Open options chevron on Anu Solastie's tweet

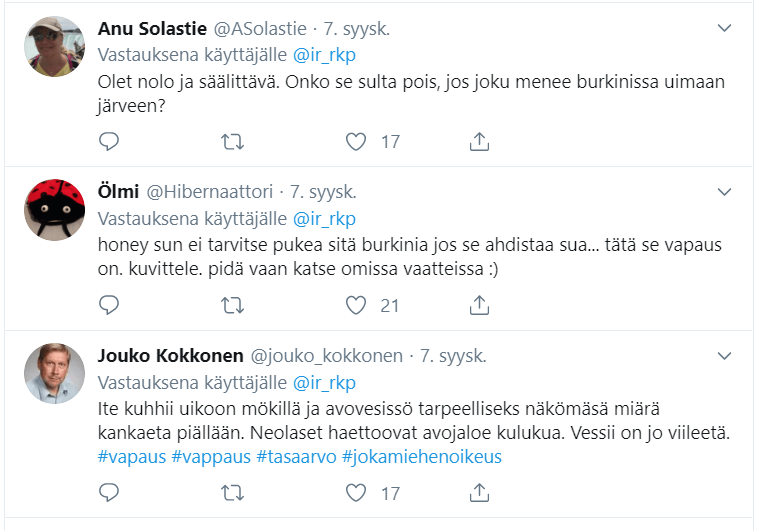(726, 28)
